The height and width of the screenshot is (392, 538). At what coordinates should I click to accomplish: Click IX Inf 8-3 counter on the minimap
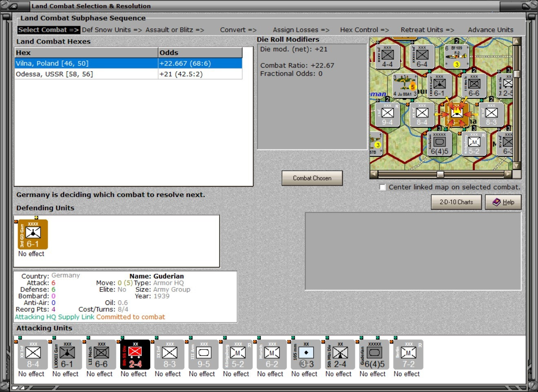491,114
